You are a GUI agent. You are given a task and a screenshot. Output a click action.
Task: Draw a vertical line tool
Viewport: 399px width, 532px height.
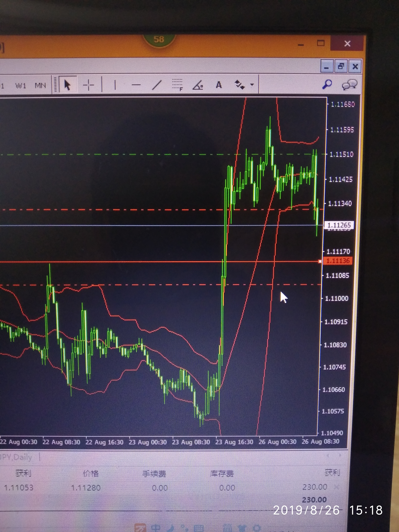pos(115,85)
